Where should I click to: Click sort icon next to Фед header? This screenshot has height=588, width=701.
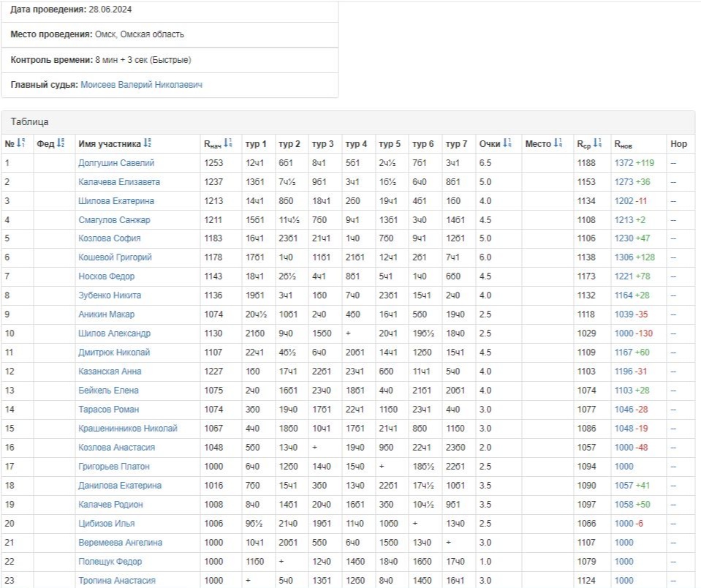61,144
